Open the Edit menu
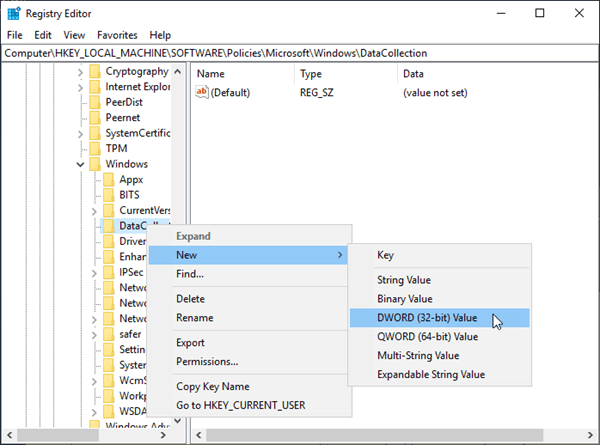 click(43, 35)
